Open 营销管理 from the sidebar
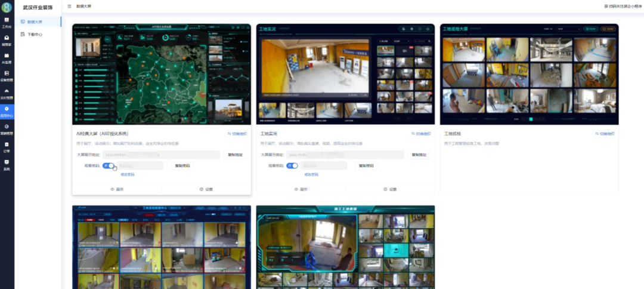 (7, 128)
